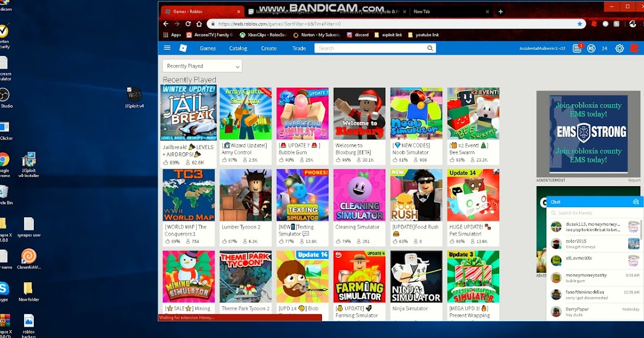Open the Cleaning Simulator thumbnail
The height and width of the screenshot is (338, 644).
(360, 195)
